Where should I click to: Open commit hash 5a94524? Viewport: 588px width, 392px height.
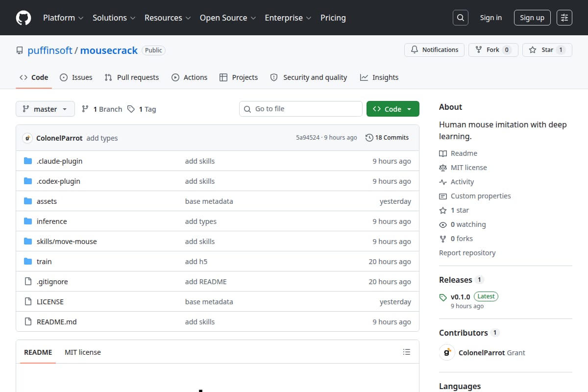[x=308, y=138]
